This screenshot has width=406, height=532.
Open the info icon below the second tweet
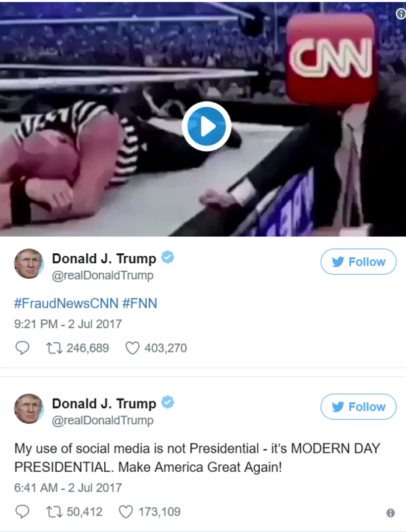point(390,512)
